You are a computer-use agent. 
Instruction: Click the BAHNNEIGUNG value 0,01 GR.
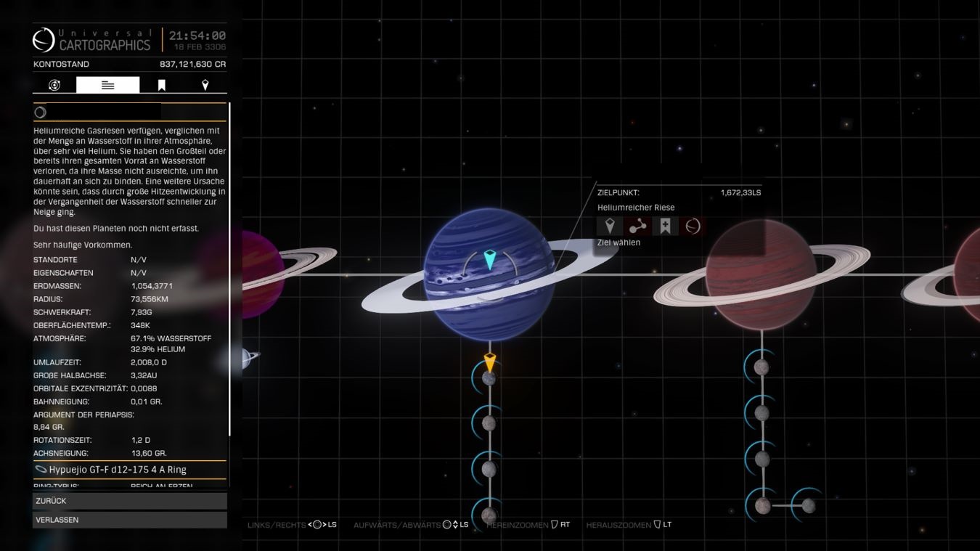point(146,401)
